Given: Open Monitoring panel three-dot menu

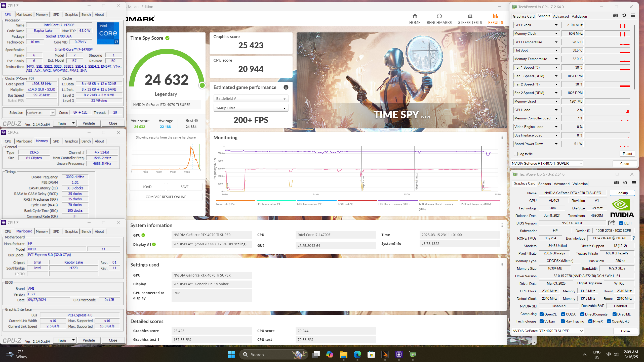Looking at the screenshot, I should 502,138.
